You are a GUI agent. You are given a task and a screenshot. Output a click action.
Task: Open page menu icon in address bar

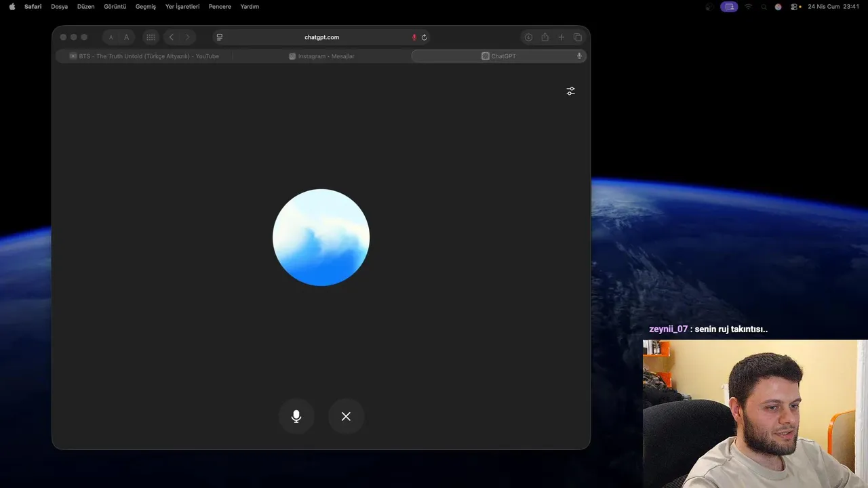click(220, 37)
